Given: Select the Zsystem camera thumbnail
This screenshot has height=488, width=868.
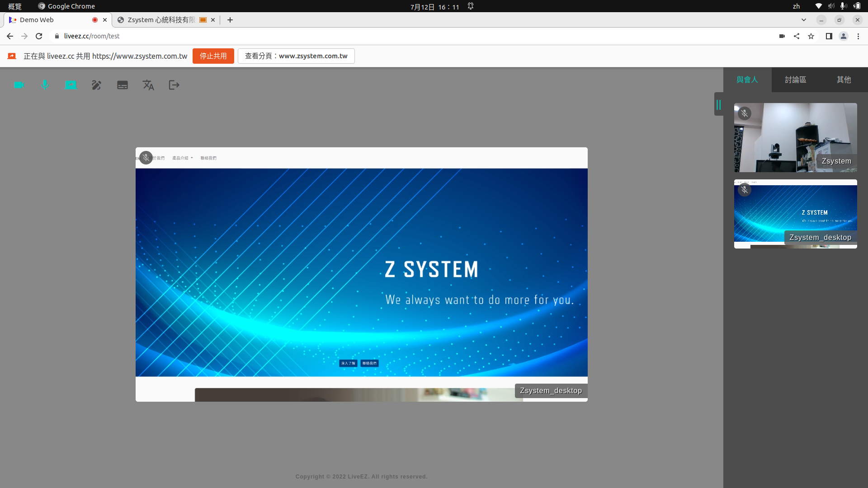Looking at the screenshot, I should pos(796,137).
